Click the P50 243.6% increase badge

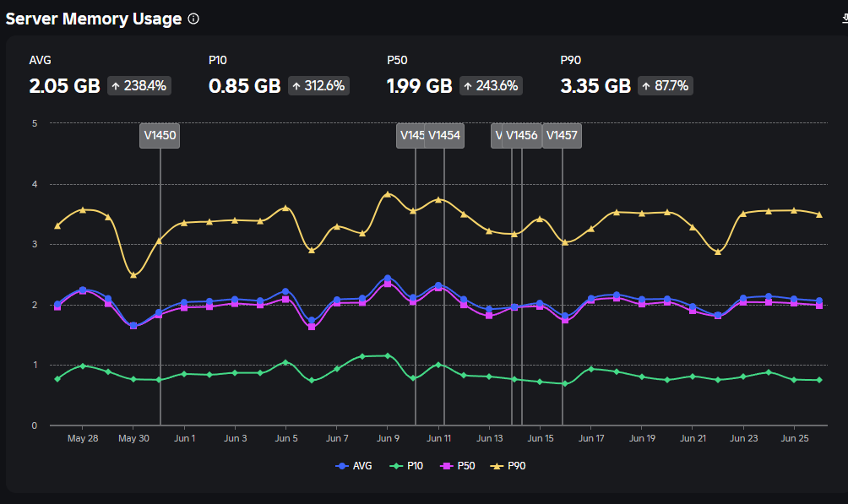pos(491,85)
